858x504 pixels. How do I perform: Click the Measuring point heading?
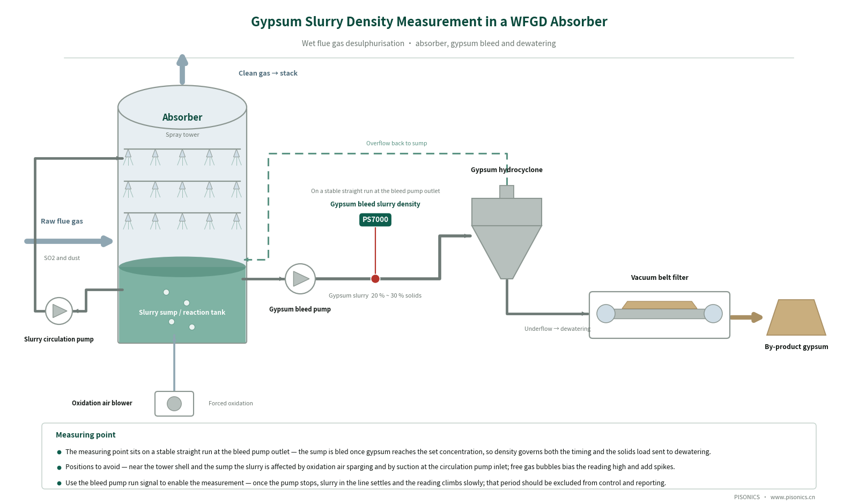(x=86, y=435)
